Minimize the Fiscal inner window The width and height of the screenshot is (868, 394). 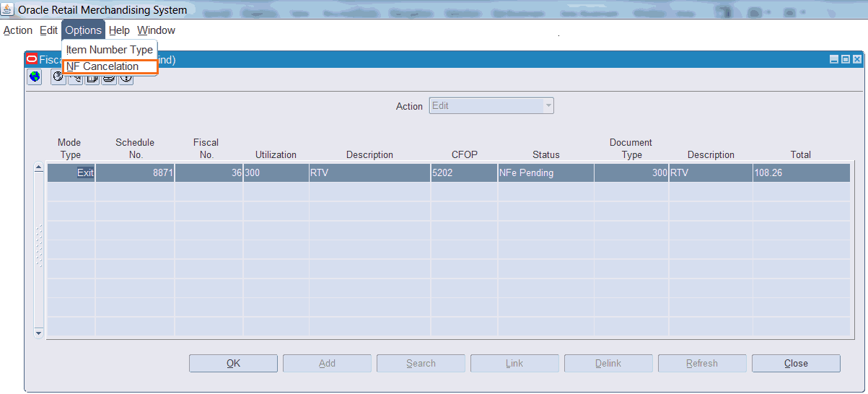[834, 60]
